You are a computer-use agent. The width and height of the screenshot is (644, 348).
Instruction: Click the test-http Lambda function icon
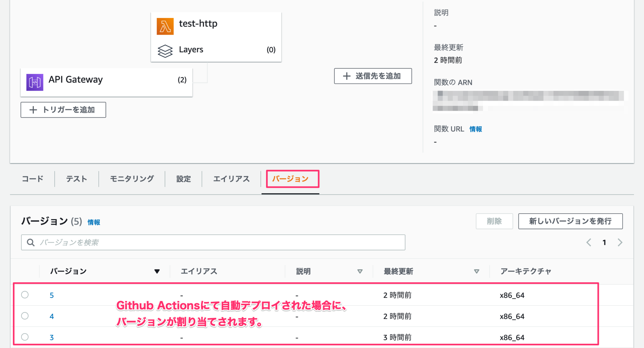click(165, 26)
